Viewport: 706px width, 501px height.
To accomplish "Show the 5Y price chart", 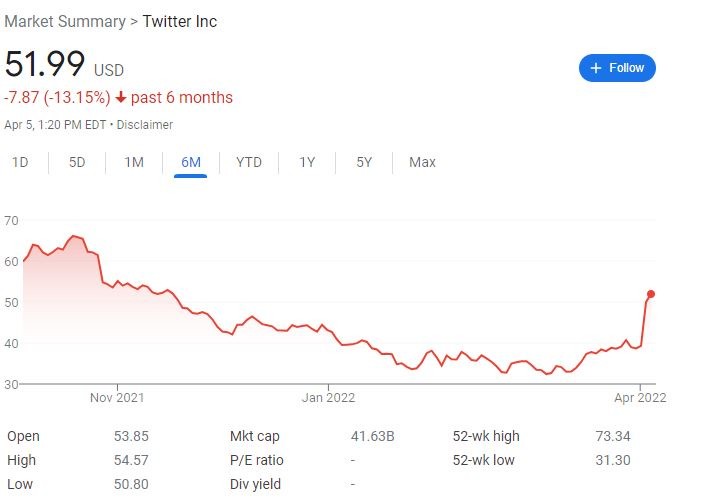I will point(364,162).
